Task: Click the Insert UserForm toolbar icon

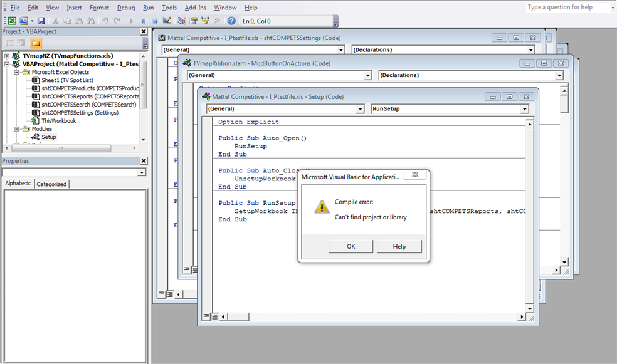Action: (24, 21)
